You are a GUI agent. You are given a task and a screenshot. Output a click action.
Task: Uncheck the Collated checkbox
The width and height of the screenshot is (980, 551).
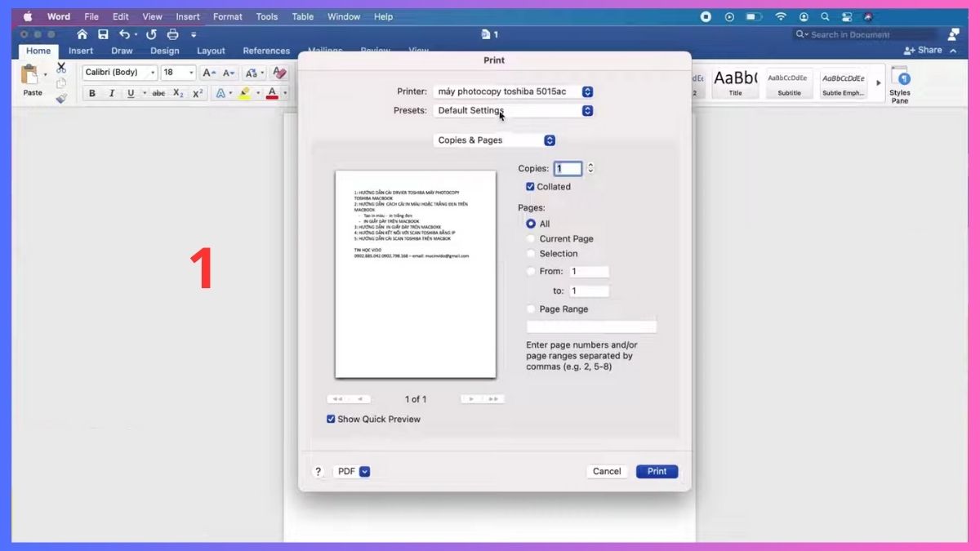(530, 187)
